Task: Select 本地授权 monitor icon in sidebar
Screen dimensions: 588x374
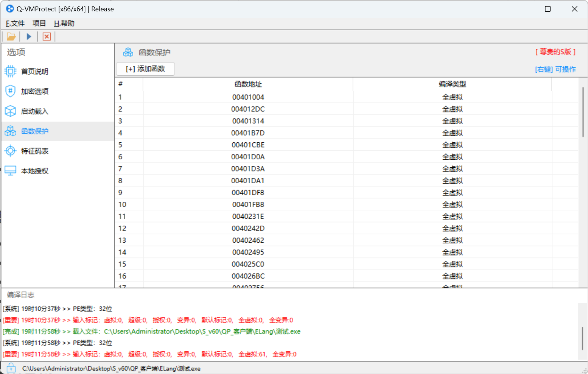Action: (x=10, y=171)
